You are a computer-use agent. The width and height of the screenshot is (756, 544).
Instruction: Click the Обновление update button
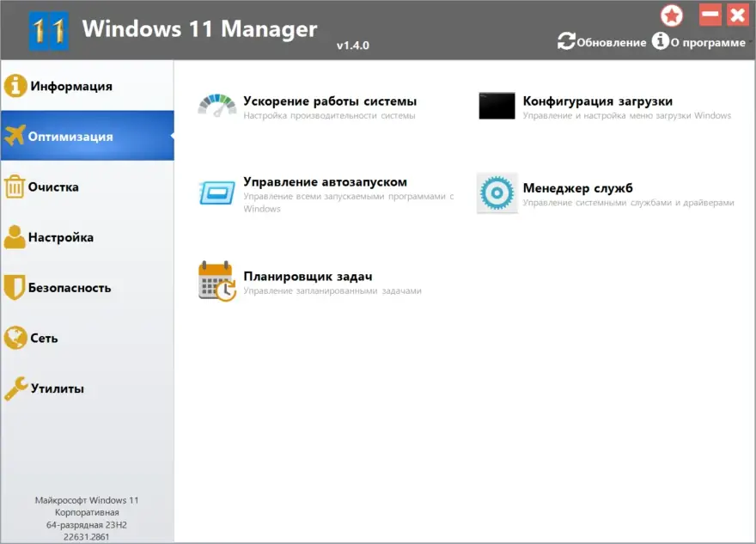click(x=602, y=41)
